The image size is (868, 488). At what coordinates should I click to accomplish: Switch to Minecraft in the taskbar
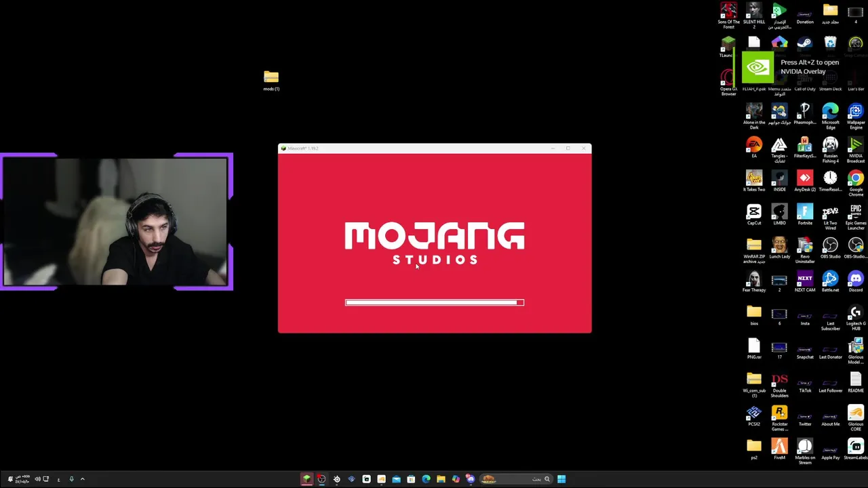coord(307,479)
